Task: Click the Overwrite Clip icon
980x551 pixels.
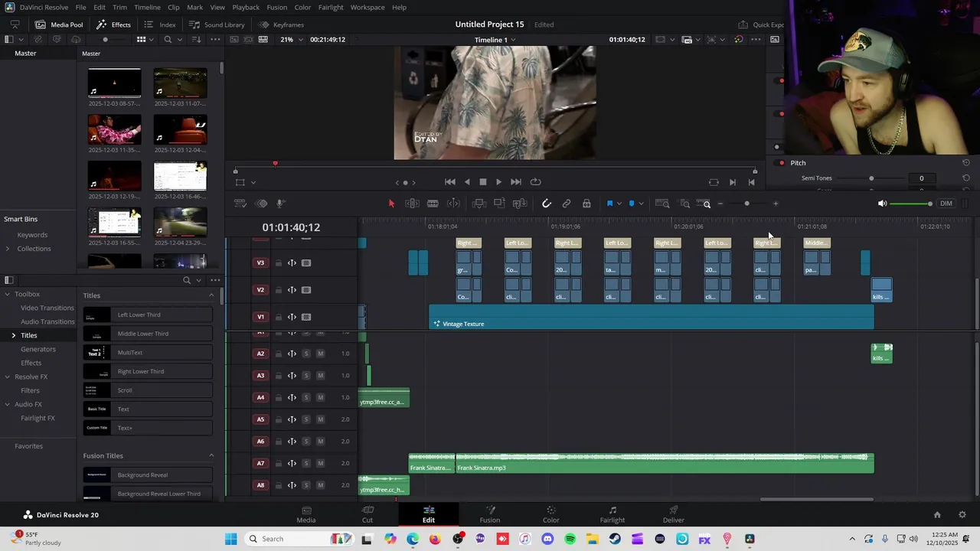Action: [499, 204]
